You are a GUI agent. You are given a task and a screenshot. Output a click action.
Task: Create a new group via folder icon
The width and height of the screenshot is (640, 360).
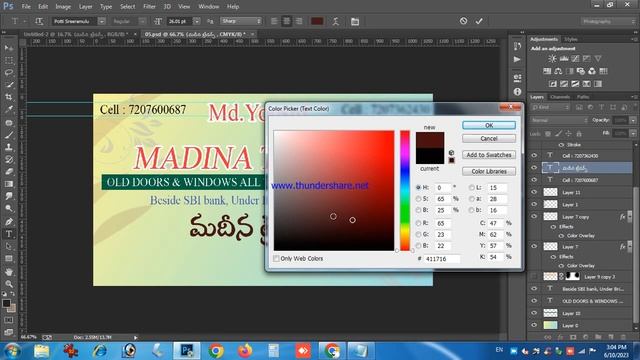598,337
